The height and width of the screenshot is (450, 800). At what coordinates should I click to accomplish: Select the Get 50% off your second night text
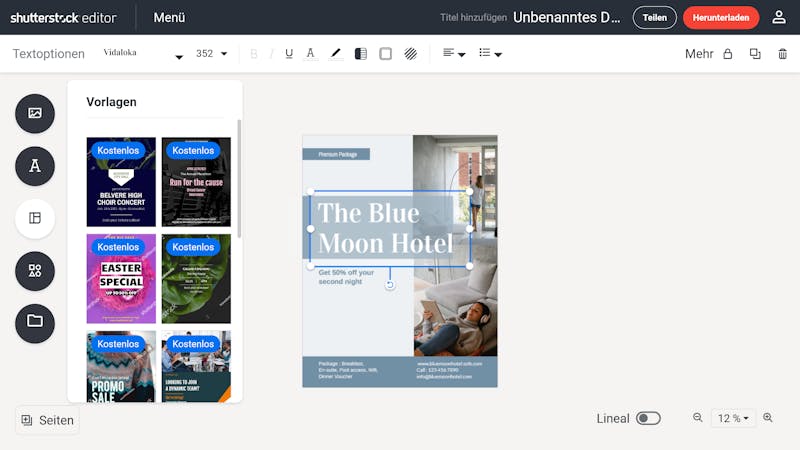coord(346,277)
